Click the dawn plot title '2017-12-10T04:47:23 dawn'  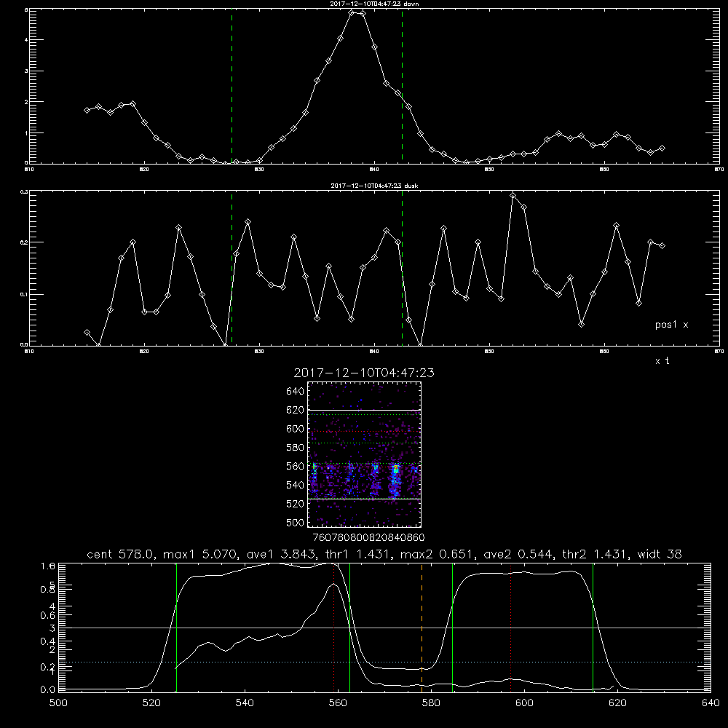(x=374, y=4)
